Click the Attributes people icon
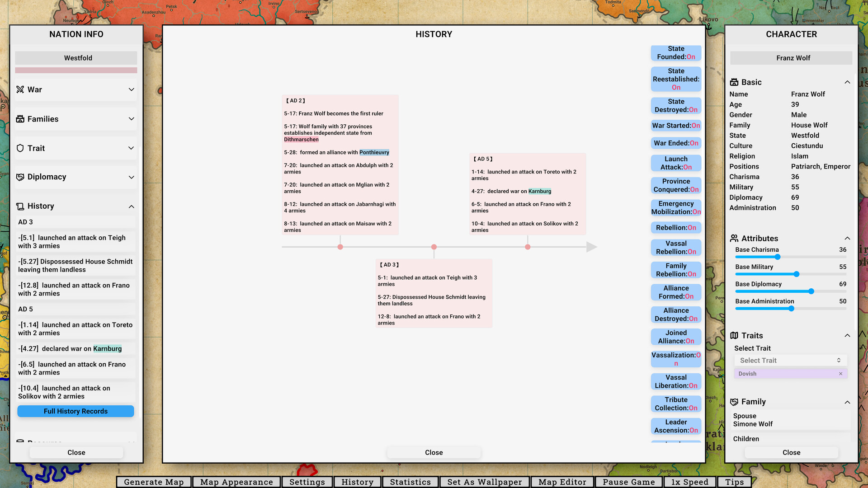This screenshot has width=868, height=488. [735, 238]
